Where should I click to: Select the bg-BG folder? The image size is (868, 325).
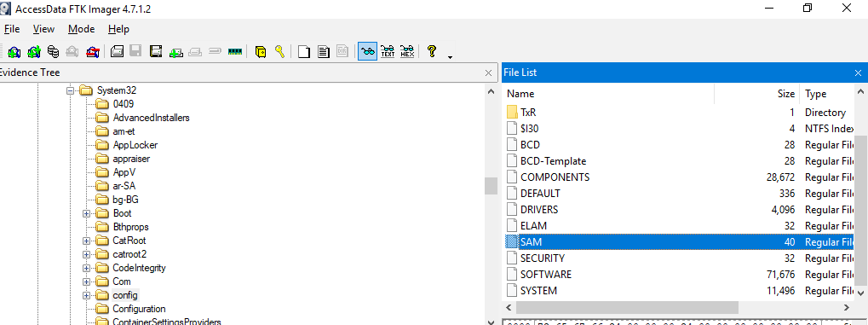pos(125,200)
